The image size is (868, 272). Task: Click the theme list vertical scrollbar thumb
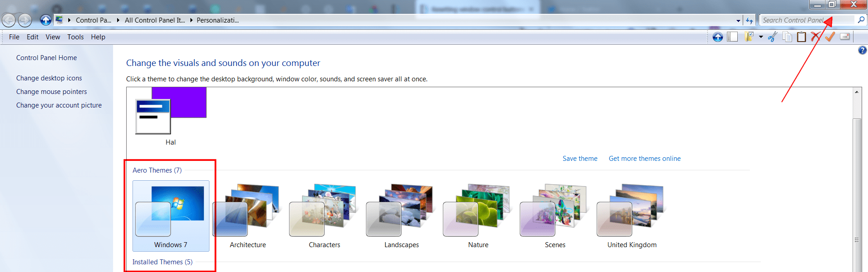point(857,195)
